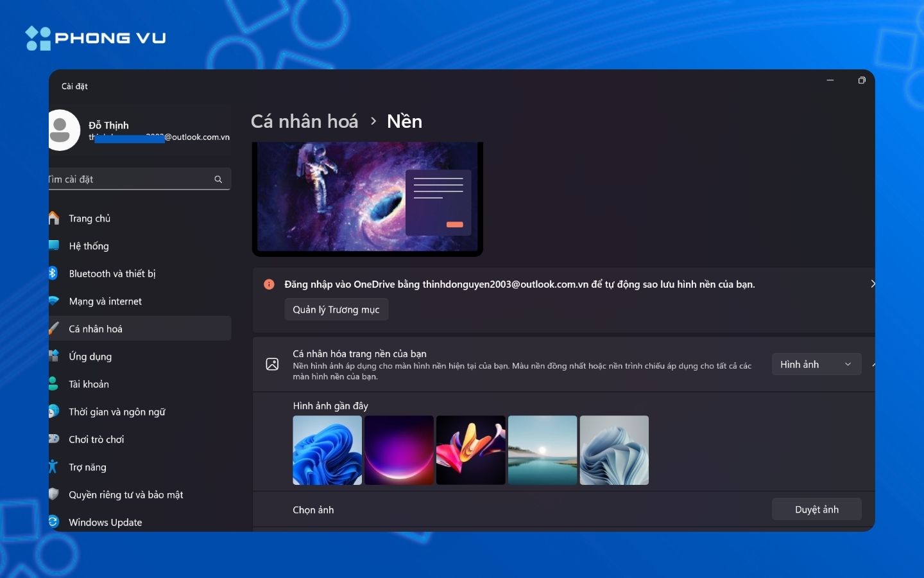The height and width of the screenshot is (578, 924).
Task: Select the blue bloom wallpaper thumbnail
Action: (x=327, y=450)
